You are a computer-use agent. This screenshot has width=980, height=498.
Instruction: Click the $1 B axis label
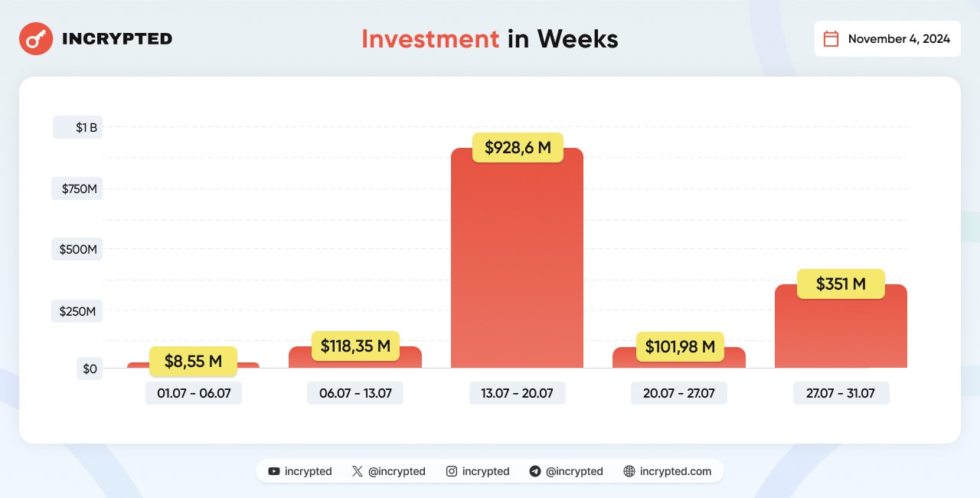(77, 127)
